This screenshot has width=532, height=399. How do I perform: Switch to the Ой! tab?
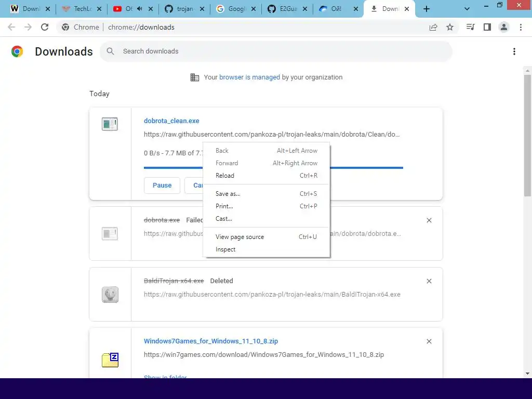tap(338, 9)
